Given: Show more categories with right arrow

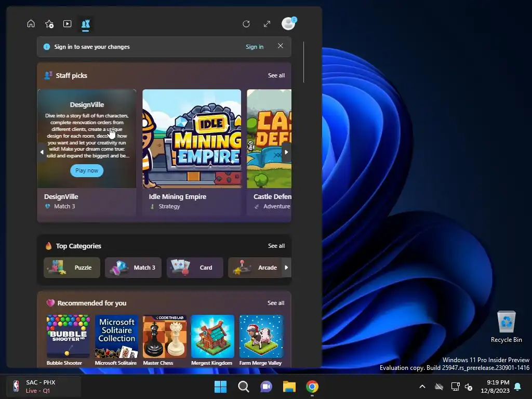Looking at the screenshot, I should coord(286,268).
